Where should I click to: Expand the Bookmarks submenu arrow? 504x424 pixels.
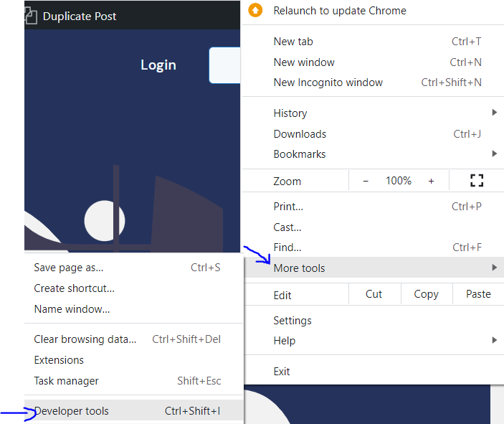pyautogui.click(x=495, y=154)
